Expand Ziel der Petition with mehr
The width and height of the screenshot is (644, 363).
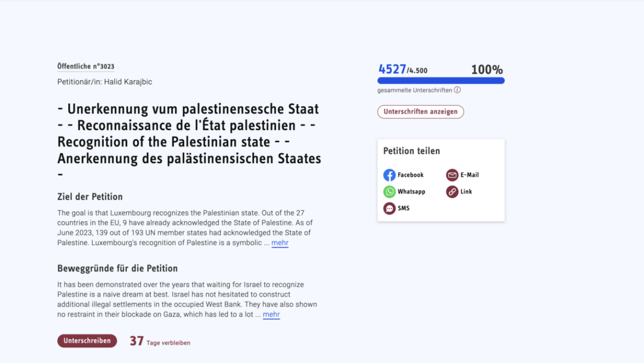click(x=280, y=243)
